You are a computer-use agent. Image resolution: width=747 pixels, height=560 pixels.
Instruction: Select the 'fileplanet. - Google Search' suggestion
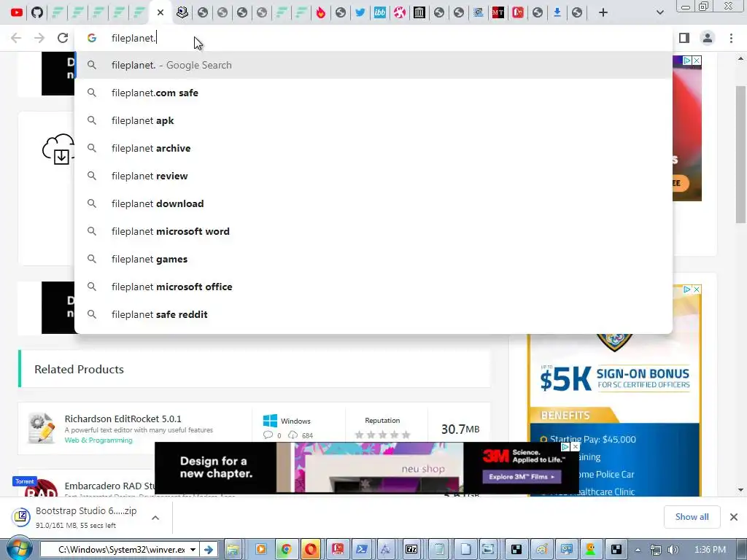coord(373,65)
